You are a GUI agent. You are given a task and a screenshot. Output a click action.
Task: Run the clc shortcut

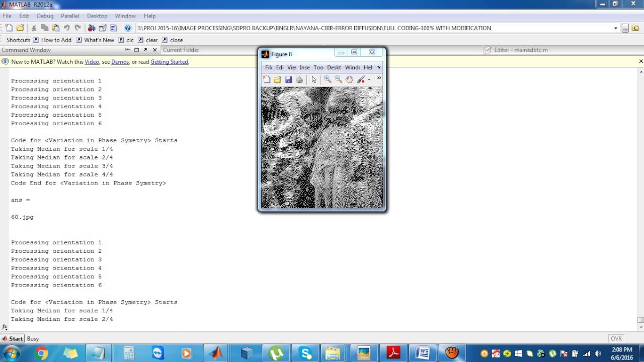click(130, 40)
